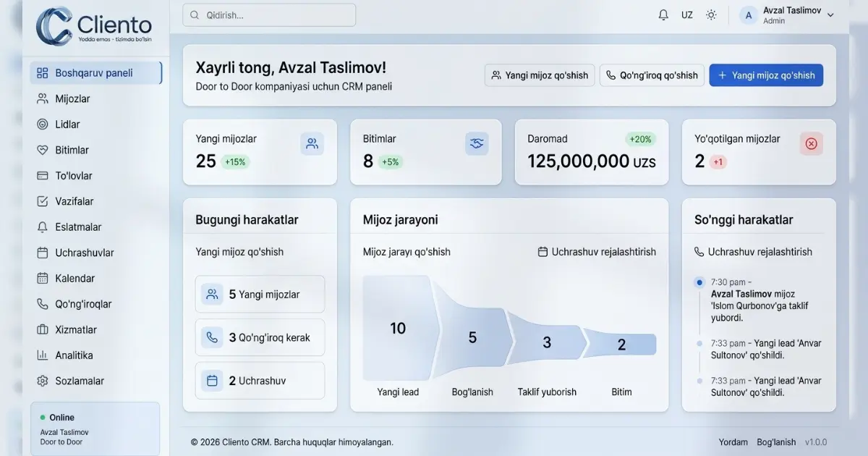The height and width of the screenshot is (456, 868).
Task: Open the 3 Qo'ng'iroq kerak item
Action: [260, 337]
